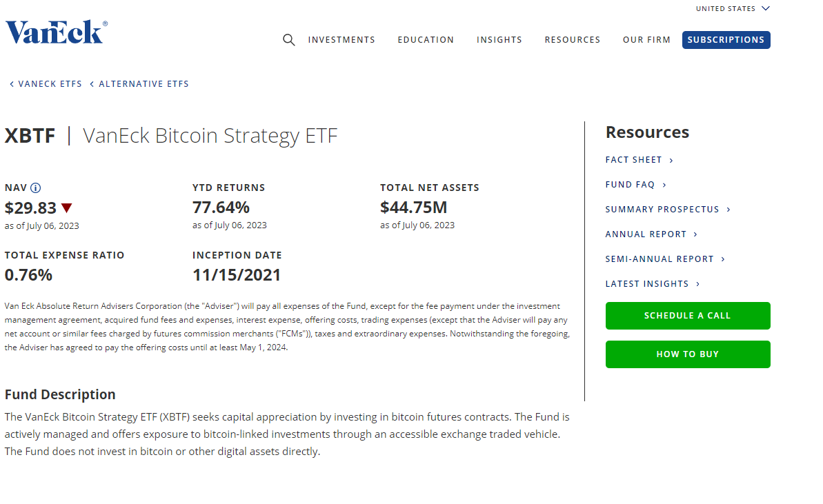Image resolution: width=823 pixels, height=504 pixels.
Task: Click the How to Buy button
Action: click(x=687, y=354)
